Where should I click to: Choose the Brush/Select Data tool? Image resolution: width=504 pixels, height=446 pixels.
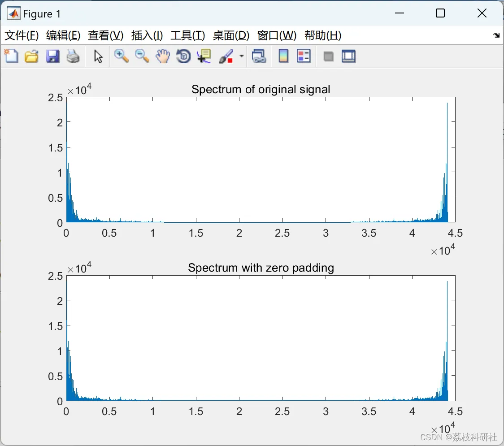pos(226,56)
